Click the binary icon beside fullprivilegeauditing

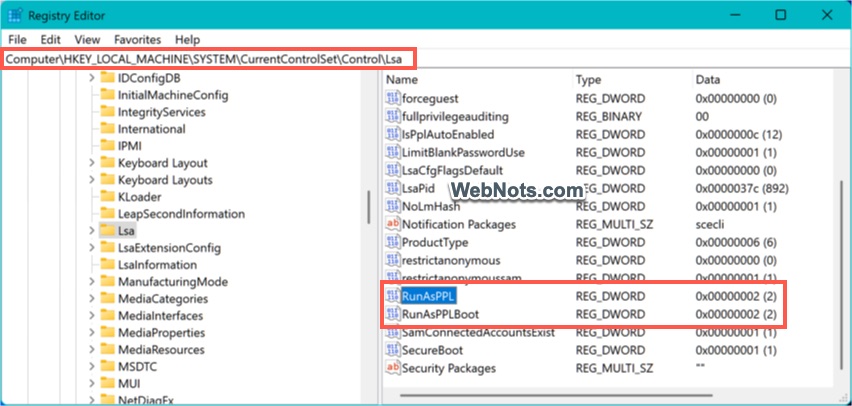click(x=392, y=116)
